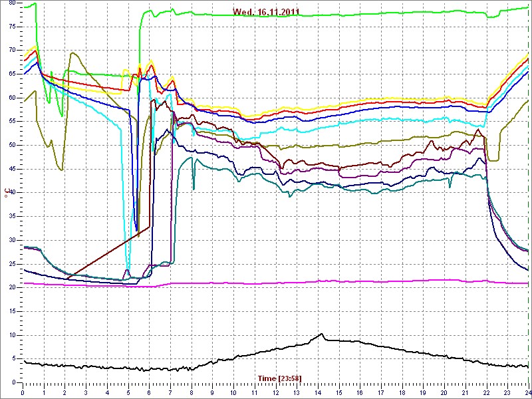Select hour 24 on the time axis
Image resolution: width=532 pixels, height=399 pixels.
[528, 392]
